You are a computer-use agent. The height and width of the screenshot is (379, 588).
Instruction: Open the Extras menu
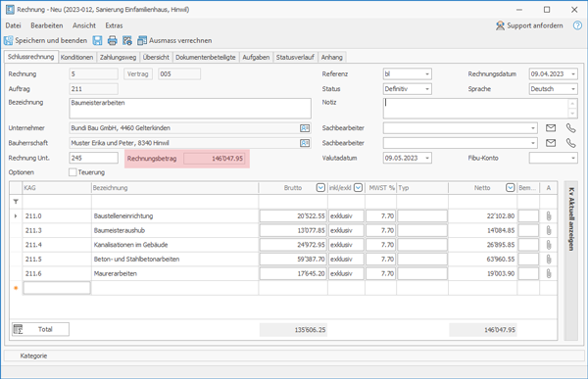pyautogui.click(x=114, y=25)
